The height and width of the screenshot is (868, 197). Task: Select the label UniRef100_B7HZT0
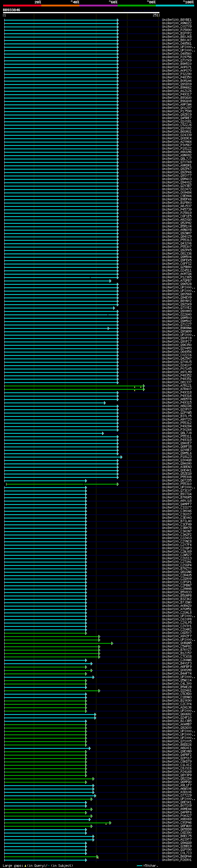pos(177,569)
